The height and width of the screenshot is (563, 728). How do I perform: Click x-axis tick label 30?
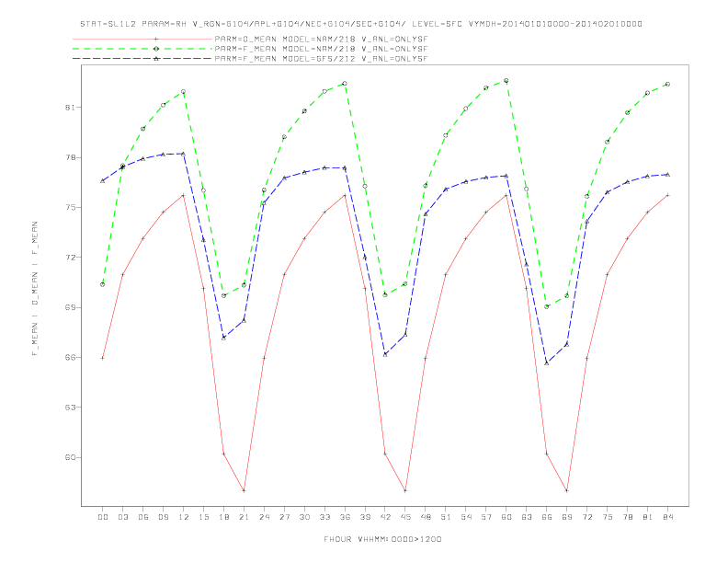pos(304,517)
